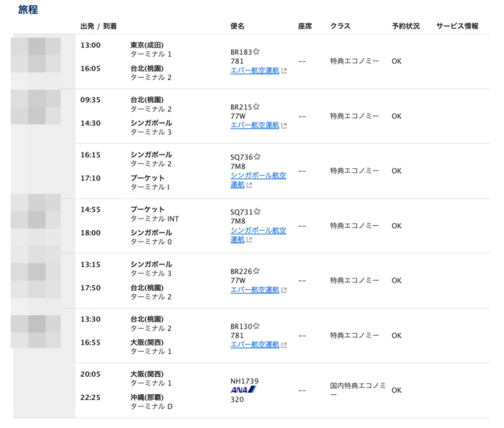Click the external link icon for flight SQ736
The width and height of the screenshot is (504, 428).
pyautogui.click(x=249, y=185)
